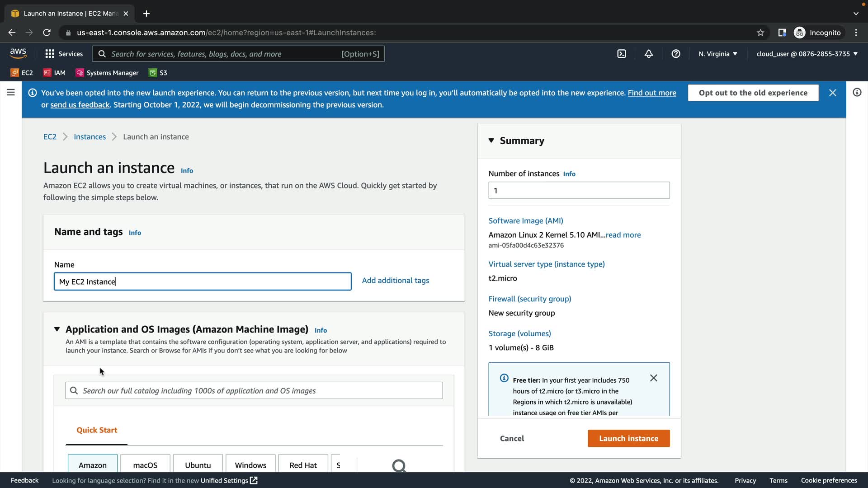Open the EC2 bookmark shortcut
This screenshot has height=488, width=868.
pos(22,73)
